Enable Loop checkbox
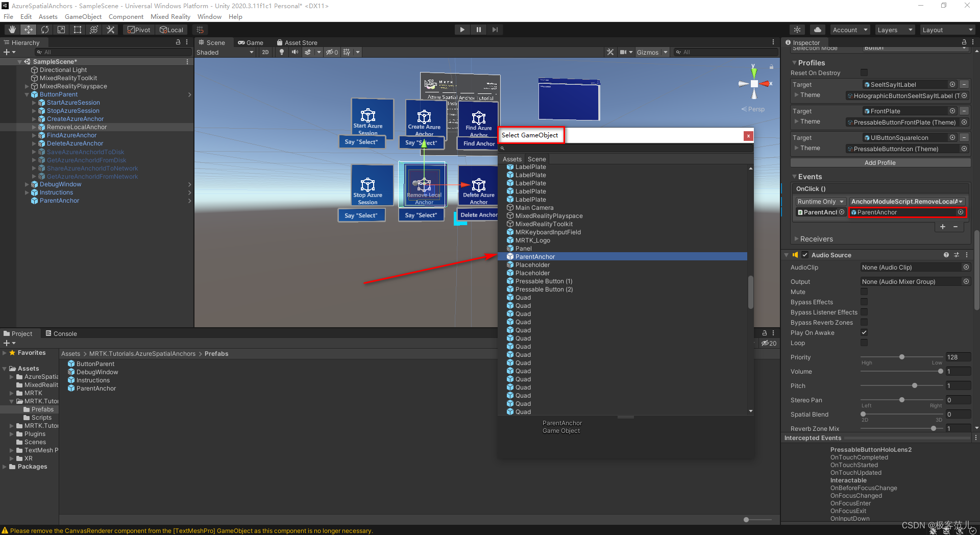The height and width of the screenshot is (535, 980). [864, 343]
